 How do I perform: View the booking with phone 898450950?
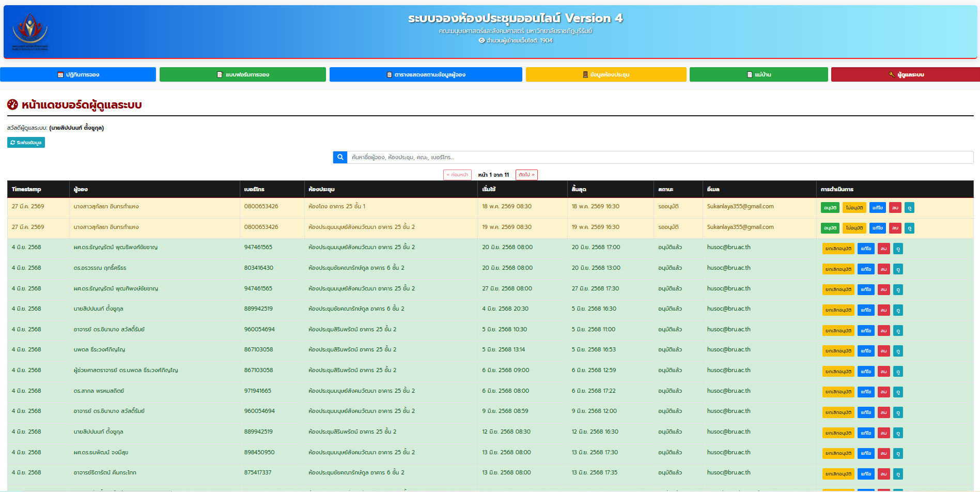click(x=898, y=453)
